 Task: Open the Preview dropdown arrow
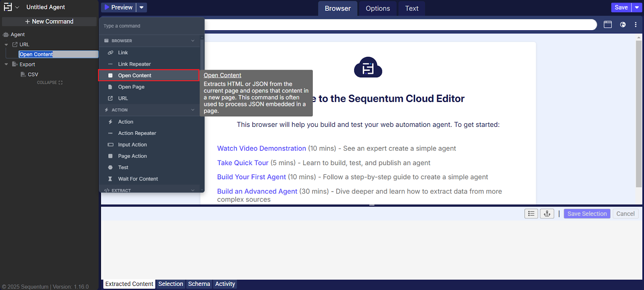pyautogui.click(x=142, y=7)
